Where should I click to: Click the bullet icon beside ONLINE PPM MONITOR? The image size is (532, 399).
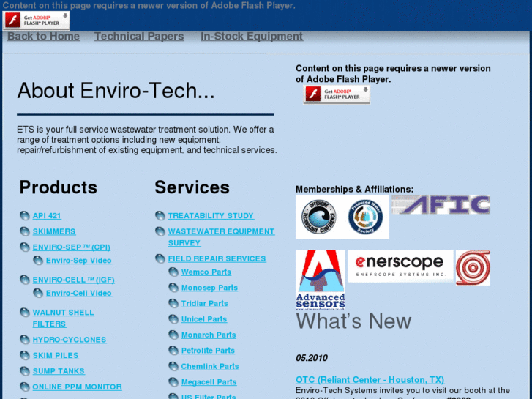[x=24, y=387]
